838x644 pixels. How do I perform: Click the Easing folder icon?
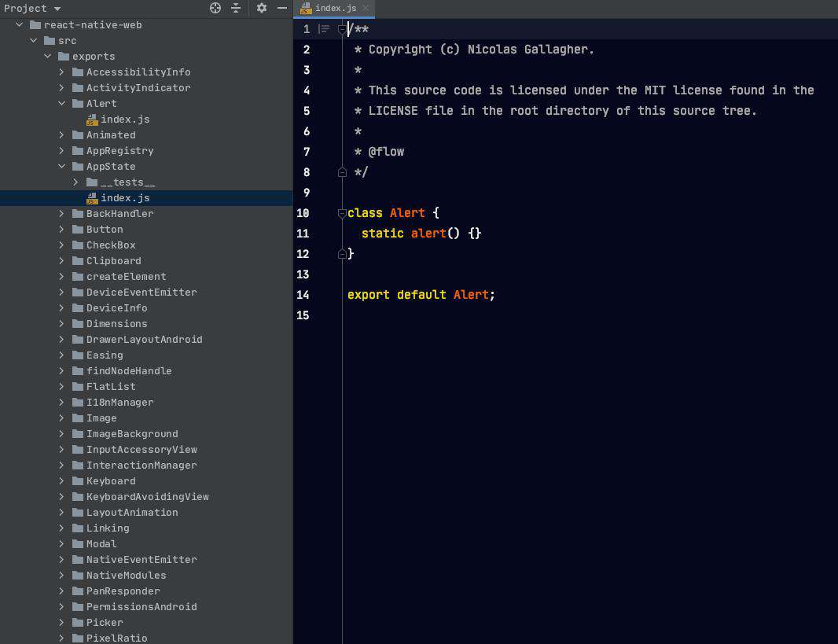point(78,355)
